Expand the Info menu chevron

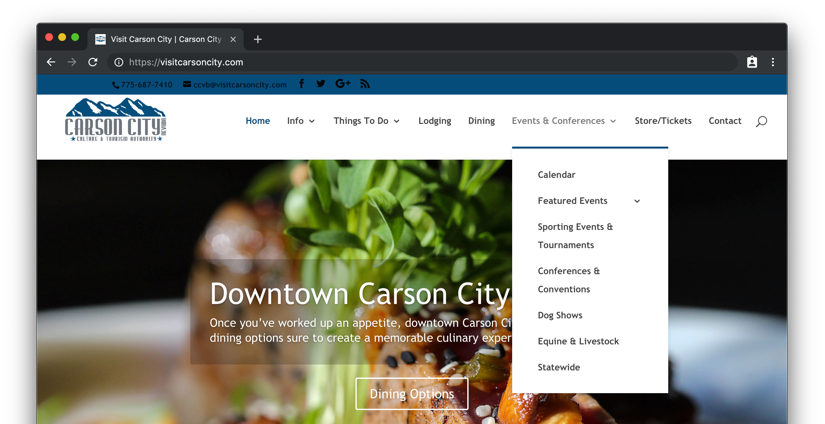point(311,122)
